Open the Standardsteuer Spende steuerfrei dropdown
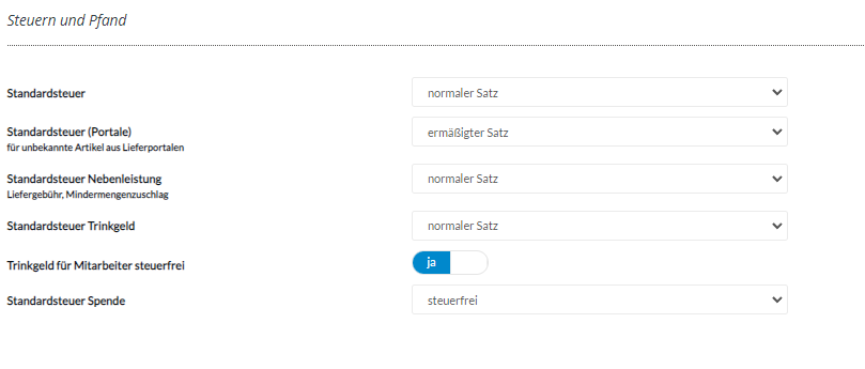The height and width of the screenshot is (369, 865). [x=600, y=300]
